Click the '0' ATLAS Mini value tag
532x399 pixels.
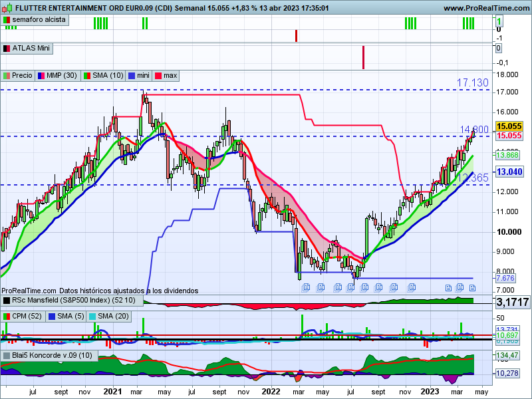[x=498, y=48]
